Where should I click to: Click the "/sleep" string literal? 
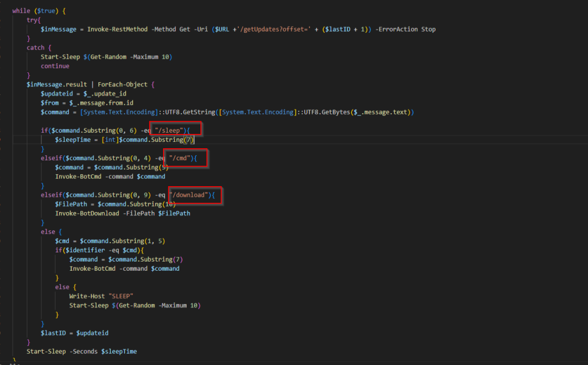coord(169,130)
